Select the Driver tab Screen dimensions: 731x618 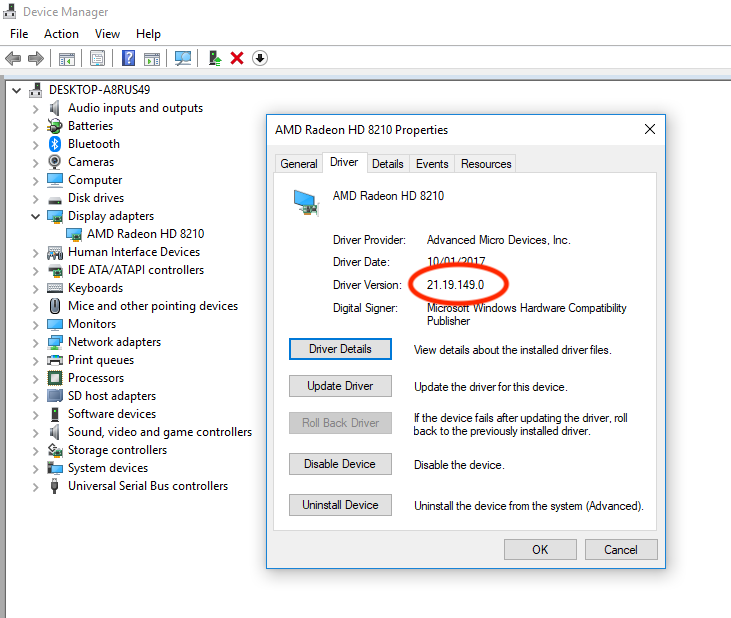[344, 162]
